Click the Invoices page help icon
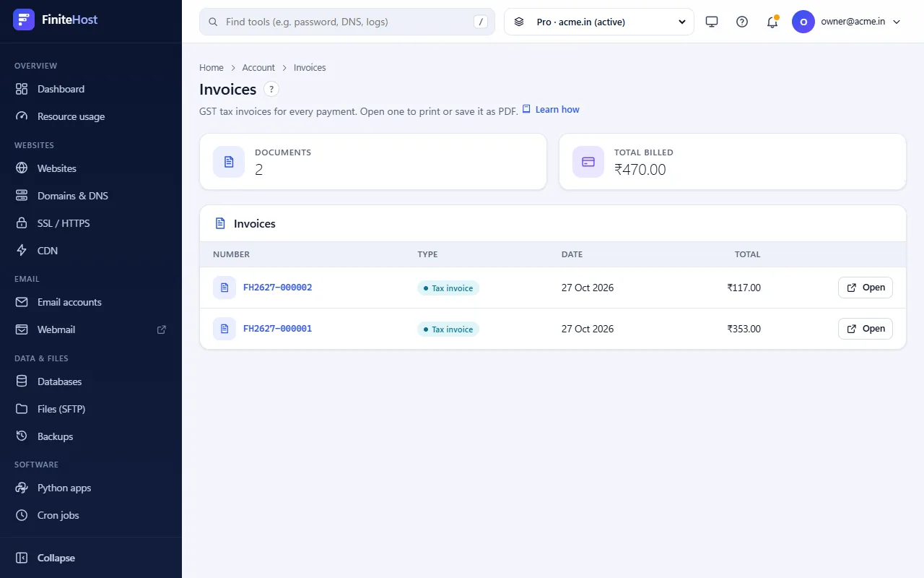 pos(271,90)
